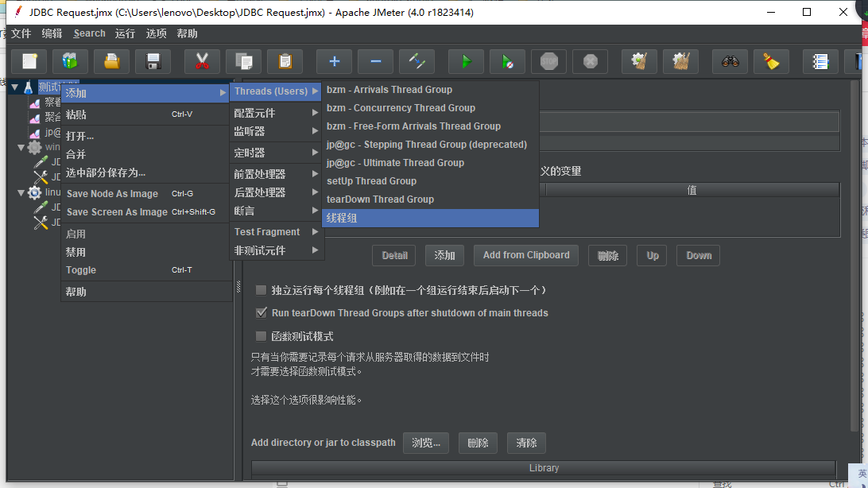Click Add from Clipboard button
Image resolution: width=868 pixels, height=488 pixels.
point(526,256)
